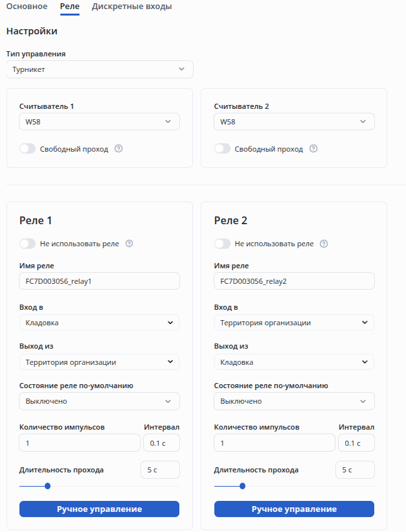The width and height of the screenshot is (406, 532).
Task: Click help icon beside Считыватель 2 Свободный проход
Action: coord(313,148)
